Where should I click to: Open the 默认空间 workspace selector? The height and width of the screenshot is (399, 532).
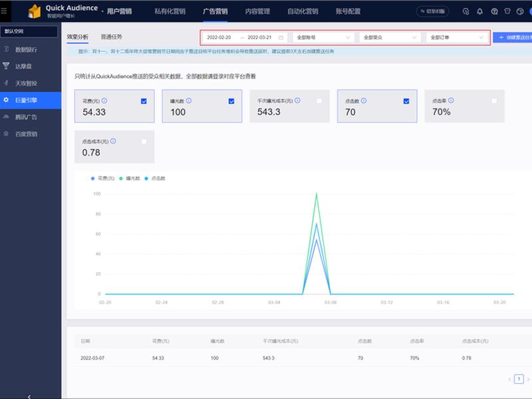click(x=29, y=31)
